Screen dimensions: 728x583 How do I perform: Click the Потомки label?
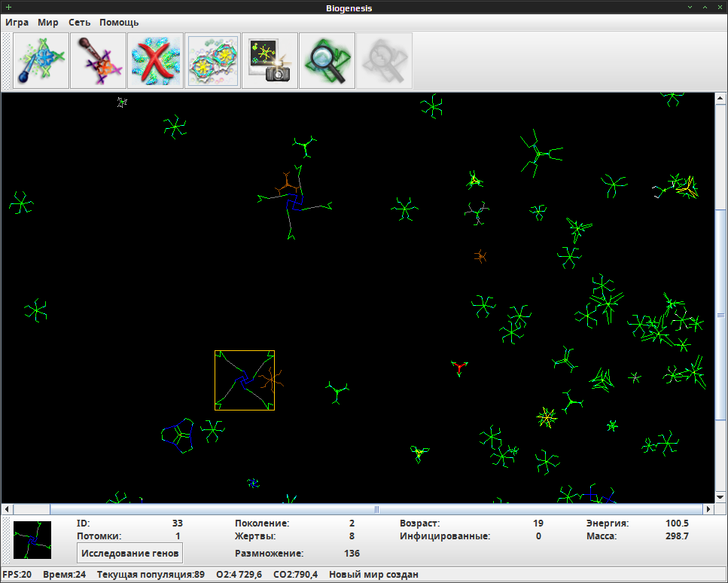[x=99, y=536]
